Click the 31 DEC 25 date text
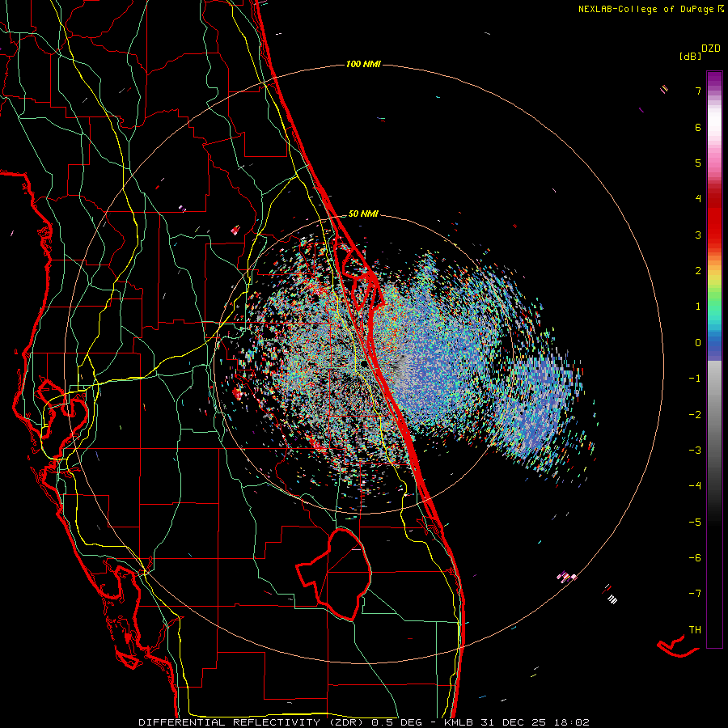 click(513, 722)
